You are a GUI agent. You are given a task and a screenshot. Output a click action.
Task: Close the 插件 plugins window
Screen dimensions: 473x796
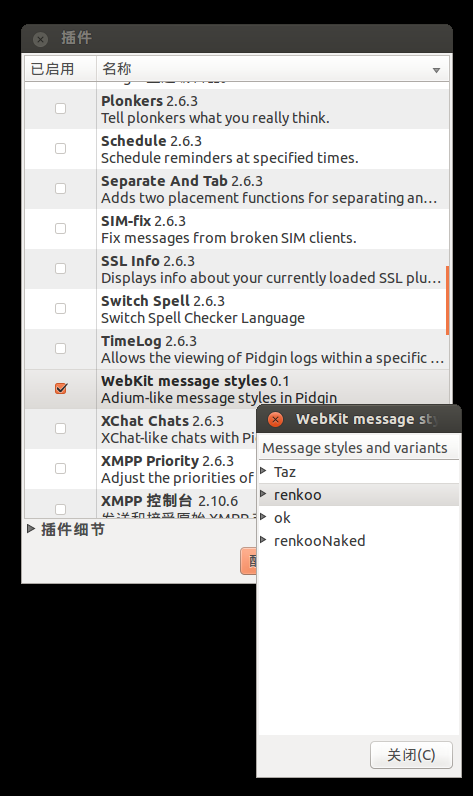pyautogui.click(x=40, y=39)
